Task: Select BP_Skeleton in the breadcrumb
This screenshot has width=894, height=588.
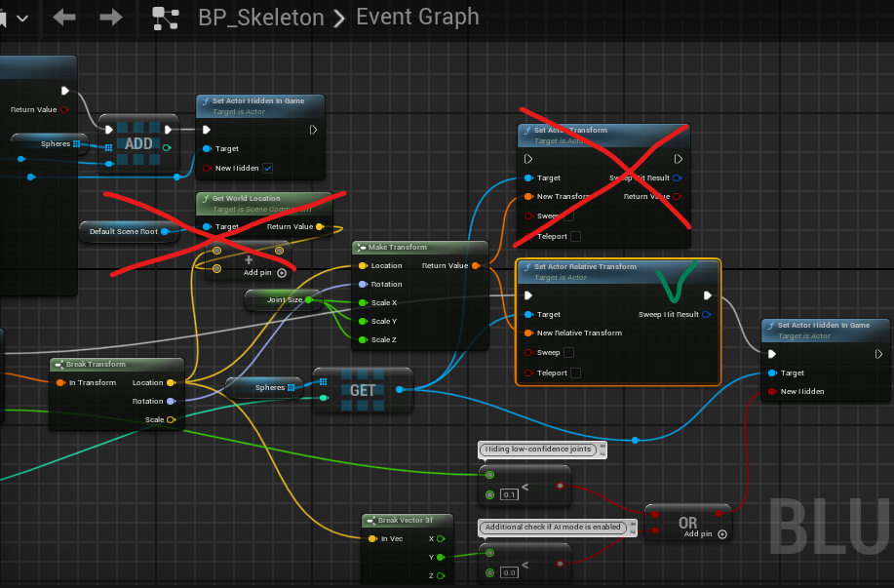Action: (x=261, y=18)
